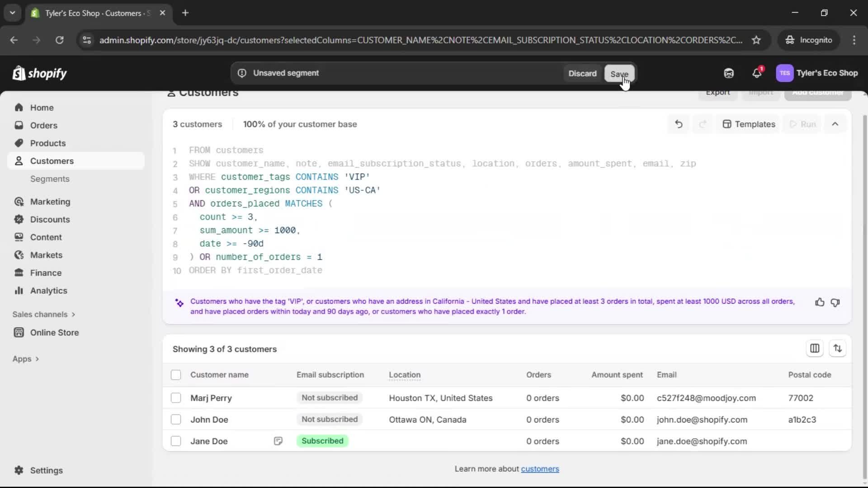Open the customers learn more link
The height and width of the screenshot is (488, 868).
[541, 469]
